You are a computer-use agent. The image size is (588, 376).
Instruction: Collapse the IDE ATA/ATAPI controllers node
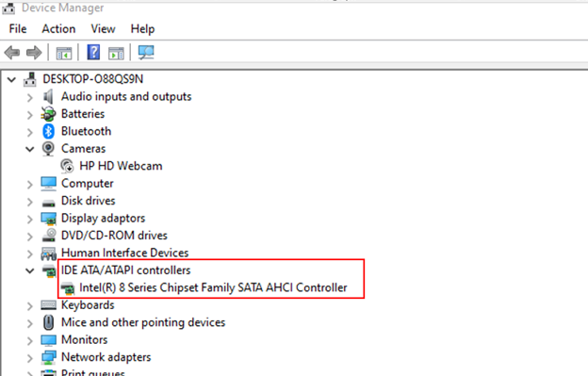click(x=29, y=270)
